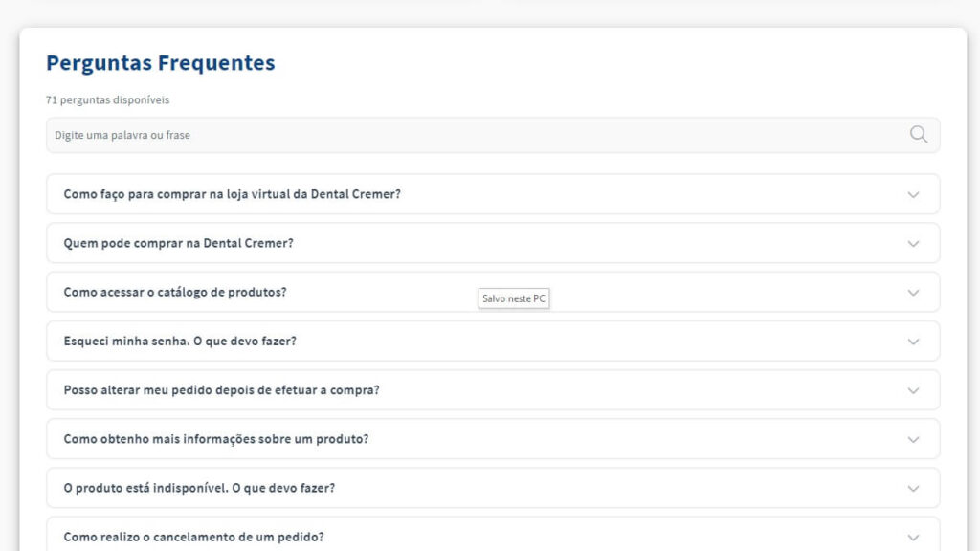Expand chevron for 'Como faço para comprar na loja virtual'
Viewport: 980px width, 551px height.
913,195
